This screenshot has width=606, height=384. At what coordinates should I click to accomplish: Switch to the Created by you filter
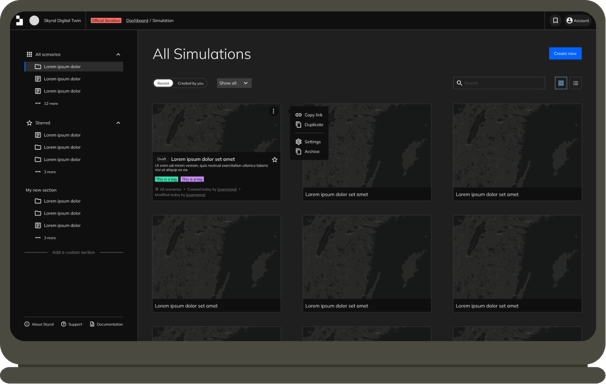191,83
